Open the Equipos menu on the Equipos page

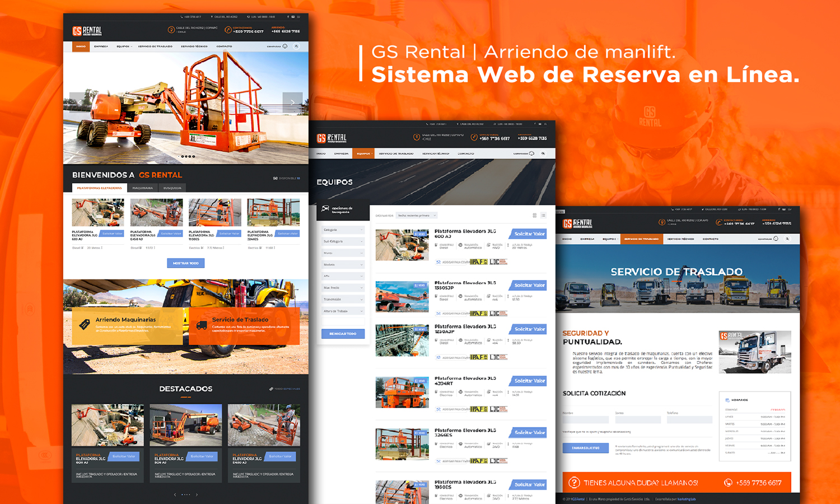point(364,153)
